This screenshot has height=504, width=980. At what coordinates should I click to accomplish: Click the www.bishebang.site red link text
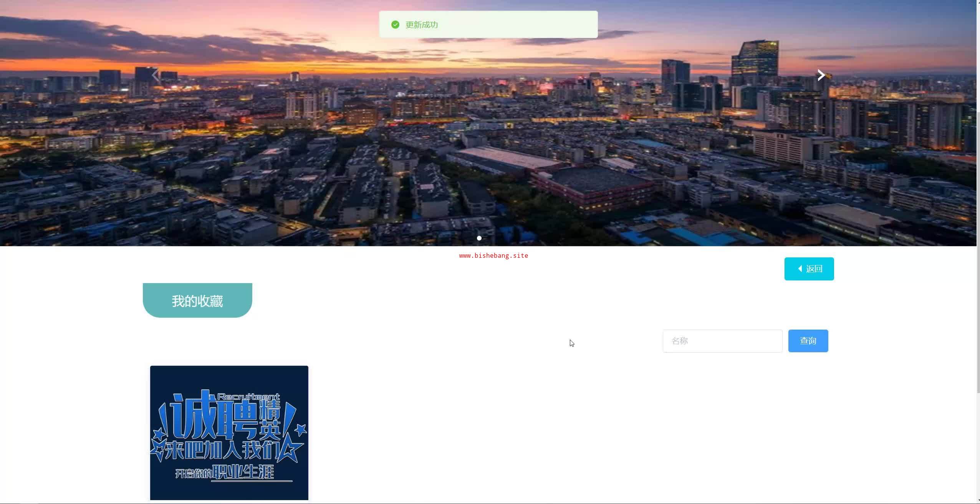point(493,256)
